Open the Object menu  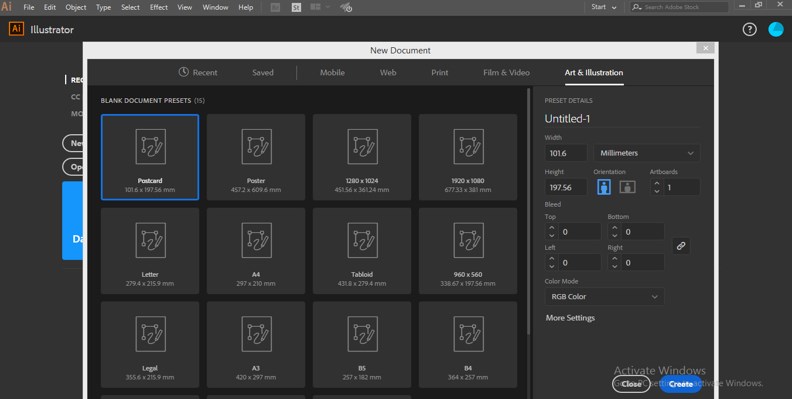(76, 7)
